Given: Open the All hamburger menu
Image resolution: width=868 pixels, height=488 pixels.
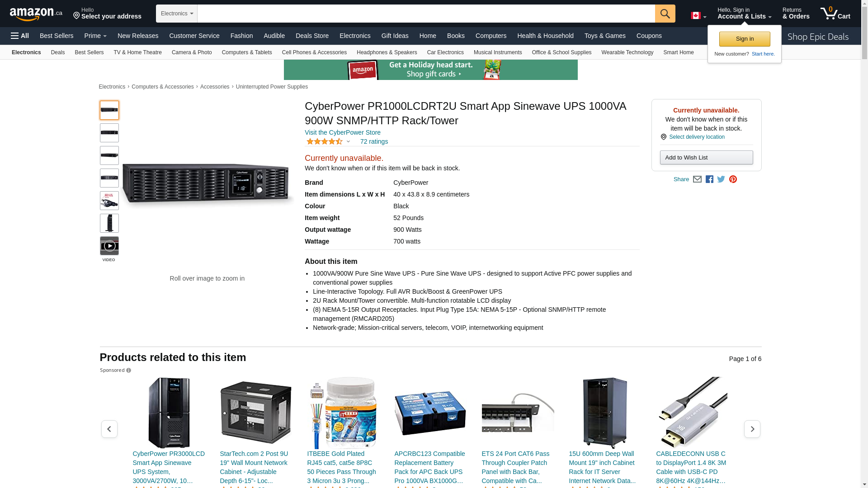Looking at the screenshot, I should 20,36.
